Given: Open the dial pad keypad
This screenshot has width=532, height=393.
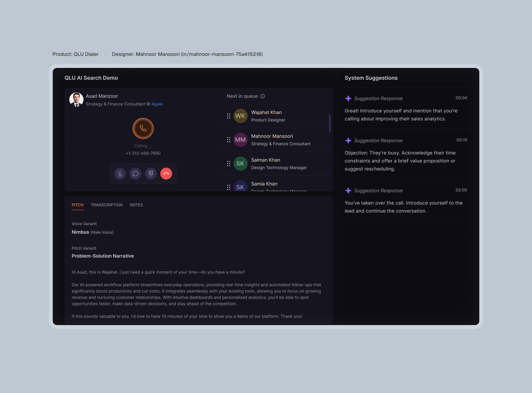Looking at the screenshot, I should tap(151, 174).
